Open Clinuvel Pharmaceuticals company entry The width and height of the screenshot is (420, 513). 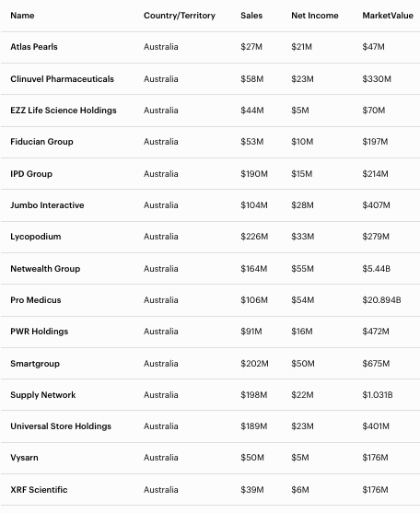[62, 79]
